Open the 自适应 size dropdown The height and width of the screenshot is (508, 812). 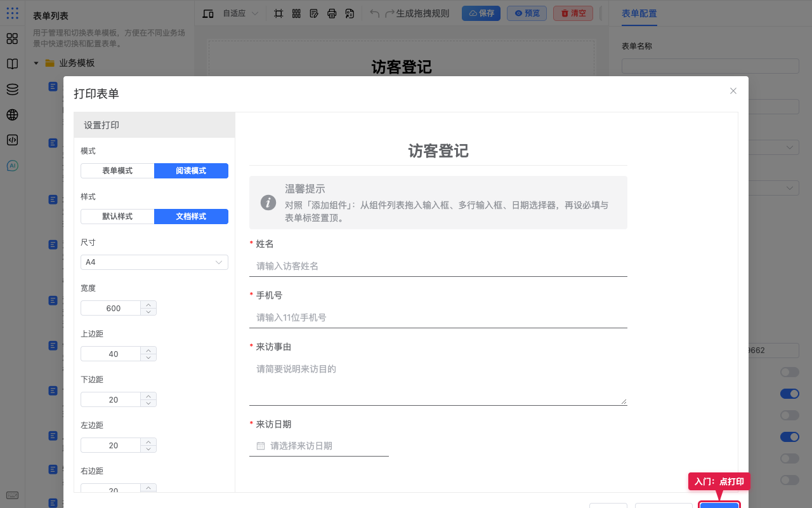tap(240, 13)
